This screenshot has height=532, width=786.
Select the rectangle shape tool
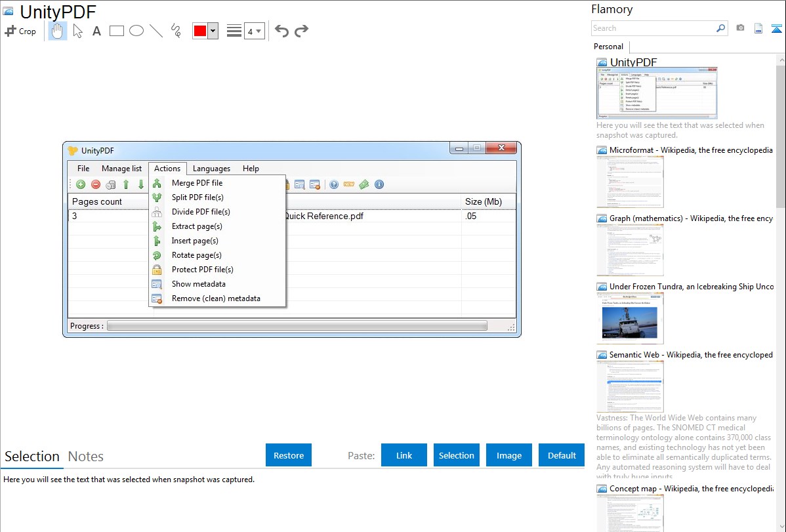pos(117,31)
